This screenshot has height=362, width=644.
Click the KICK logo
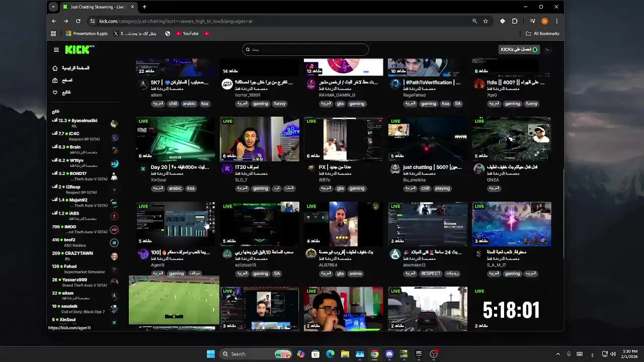(79, 49)
